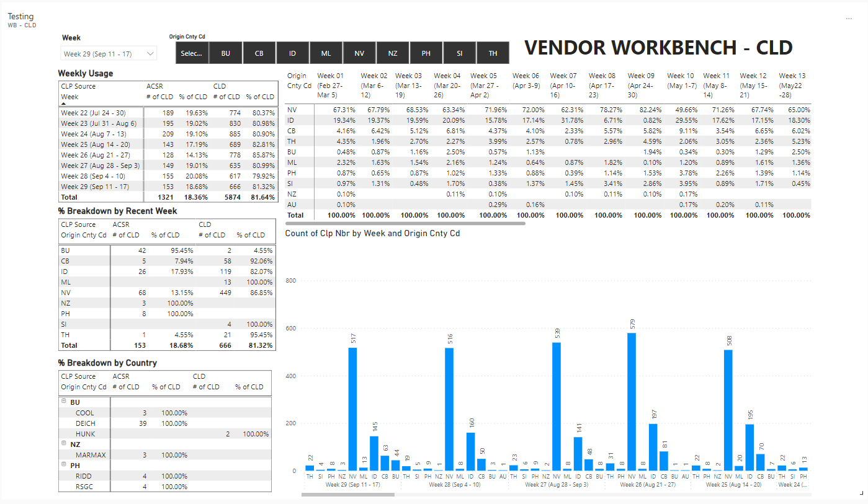Click the Testing report title link
Screen dimensions: 868x504
click(20, 16)
